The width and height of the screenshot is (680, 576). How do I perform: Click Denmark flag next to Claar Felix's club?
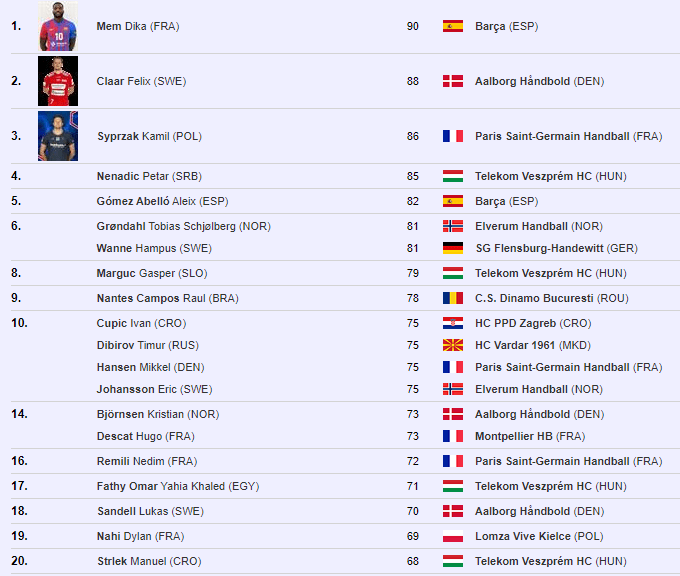[452, 81]
